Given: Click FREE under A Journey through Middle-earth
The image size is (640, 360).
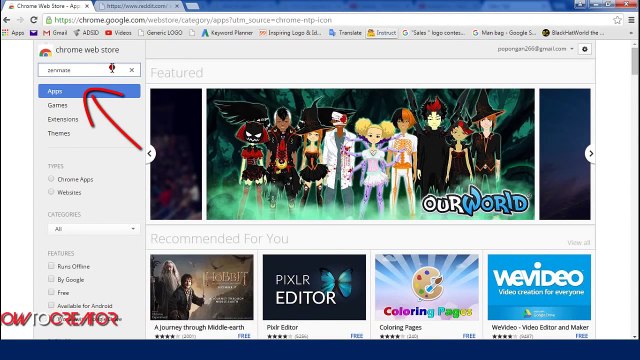Looking at the screenshot, I should click(x=244, y=336).
